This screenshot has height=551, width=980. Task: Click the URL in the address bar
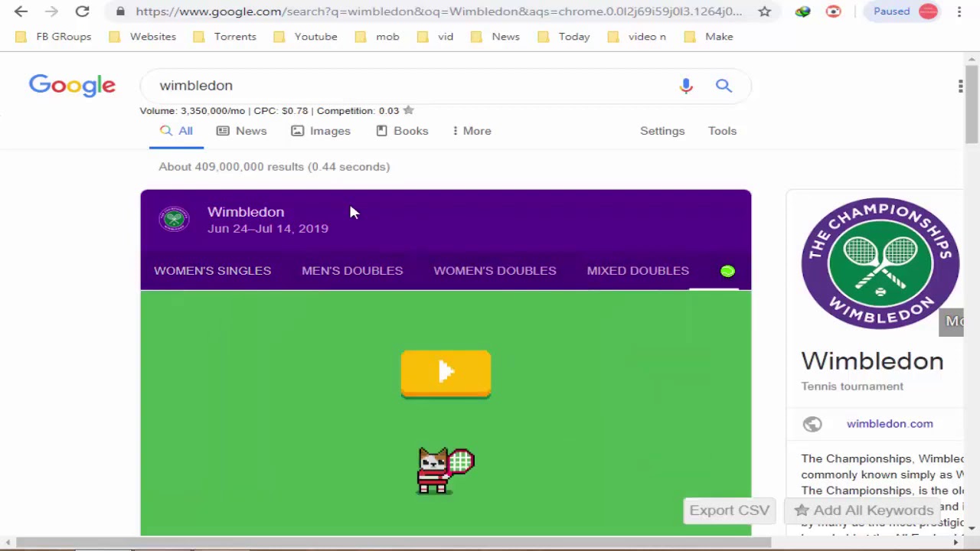click(x=439, y=11)
